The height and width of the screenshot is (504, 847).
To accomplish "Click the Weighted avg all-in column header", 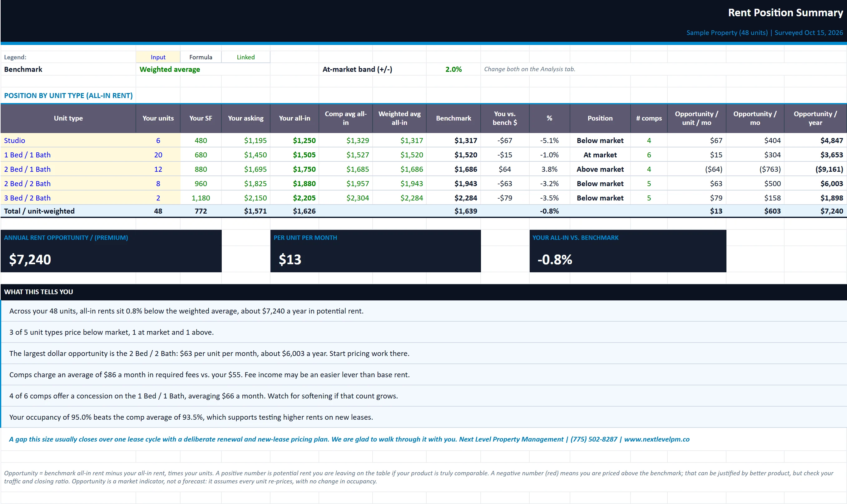I will tap(399, 118).
